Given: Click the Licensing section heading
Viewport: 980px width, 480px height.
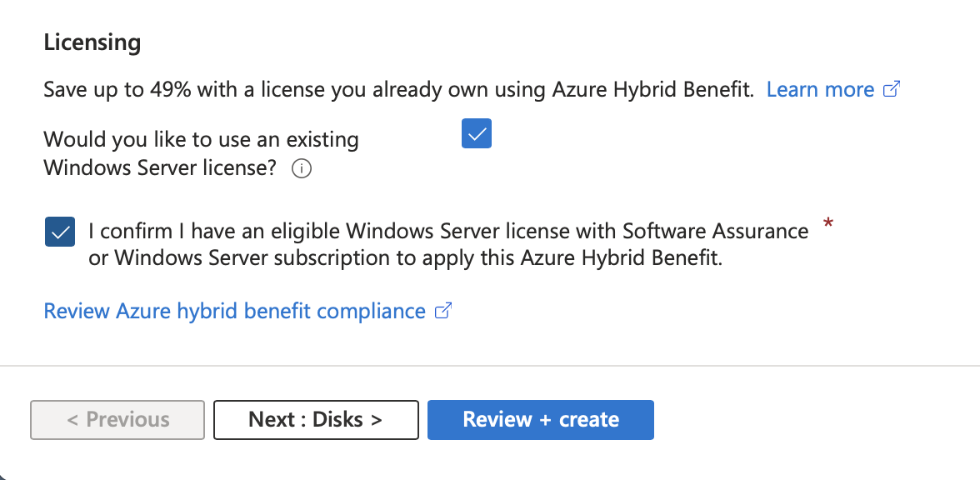Looking at the screenshot, I should pyautogui.click(x=92, y=42).
